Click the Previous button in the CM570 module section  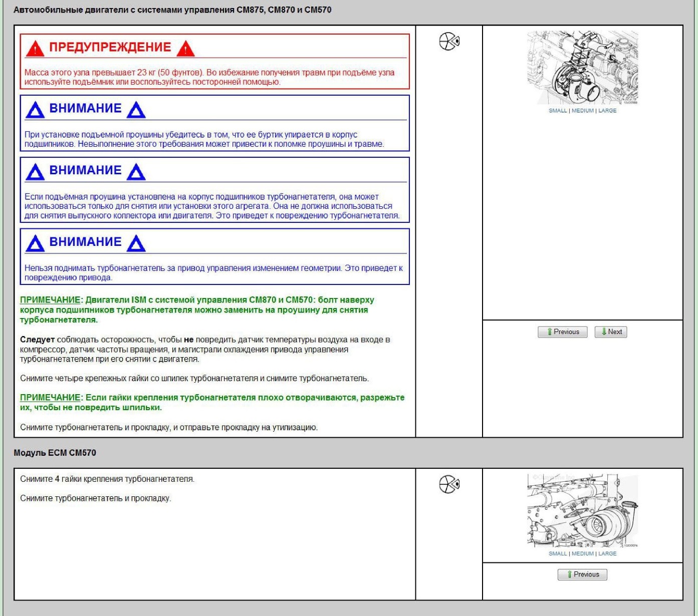pos(582,574)
